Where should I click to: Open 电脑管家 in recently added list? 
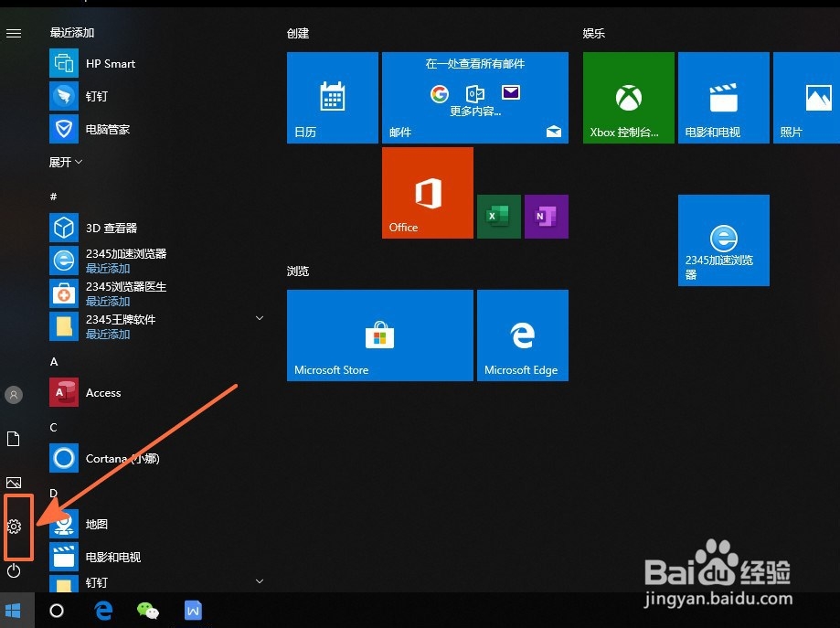pyautogui.click(x=156, y=129)
